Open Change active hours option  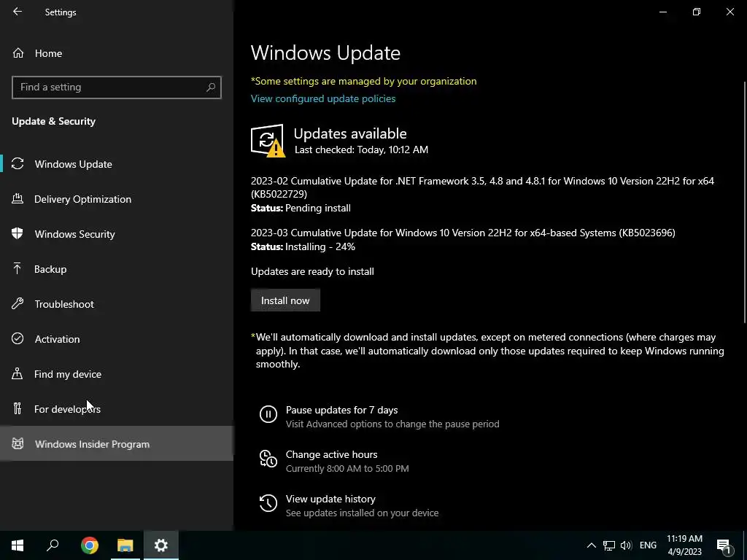click(332, 455)
